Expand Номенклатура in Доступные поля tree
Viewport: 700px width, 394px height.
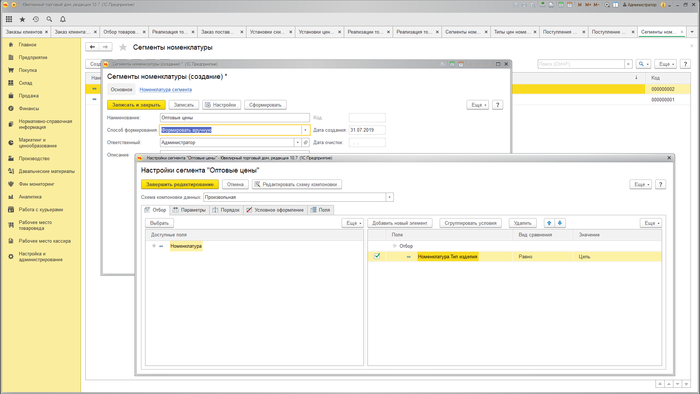pyautogui.click(x=154, y=246)
